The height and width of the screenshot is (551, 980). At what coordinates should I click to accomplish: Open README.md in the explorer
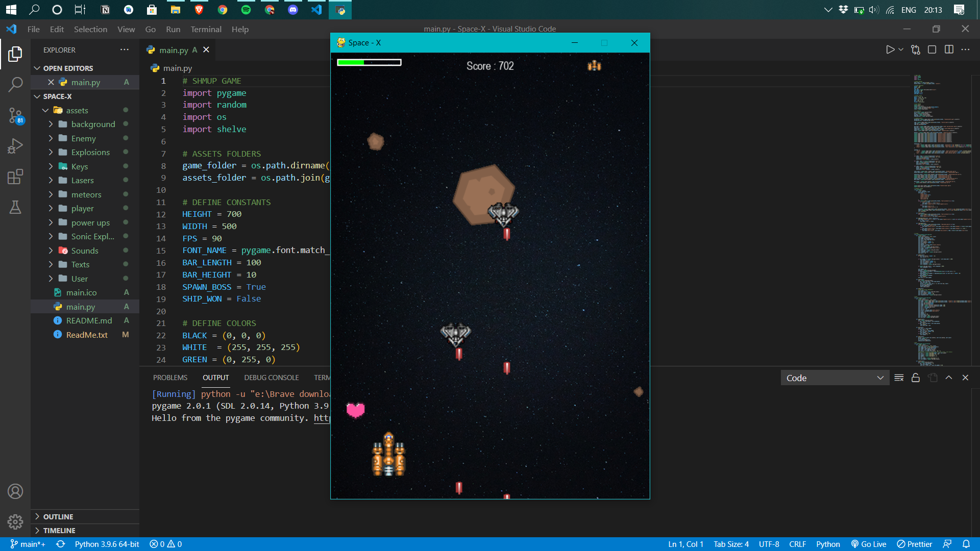click(x=89, y=320)
